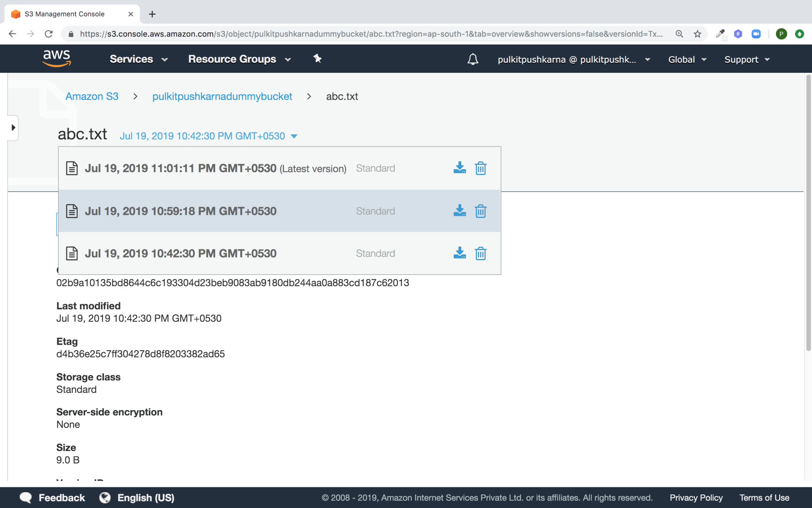The image size is (812, 508).
Task: Download the latest version of abc.txt
Action: [x=459, y=168]
